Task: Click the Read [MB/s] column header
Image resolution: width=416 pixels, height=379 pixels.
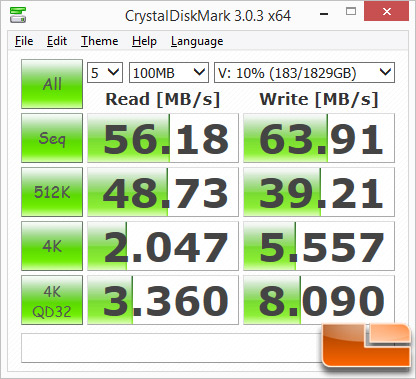Action: pos(163,99)
